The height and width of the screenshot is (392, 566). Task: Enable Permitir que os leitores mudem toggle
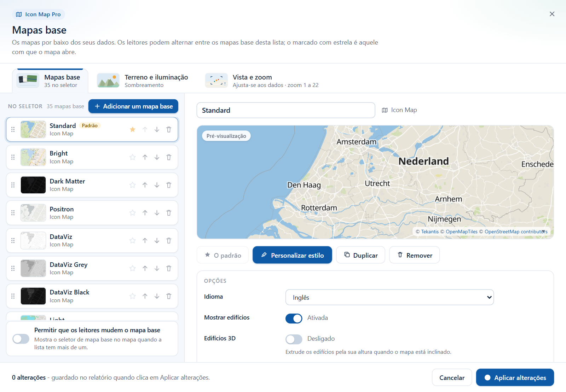coord(21,339)
